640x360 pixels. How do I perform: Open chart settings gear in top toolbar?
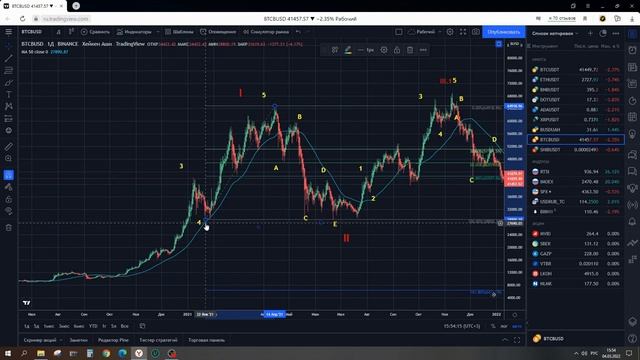click(450, 32)
